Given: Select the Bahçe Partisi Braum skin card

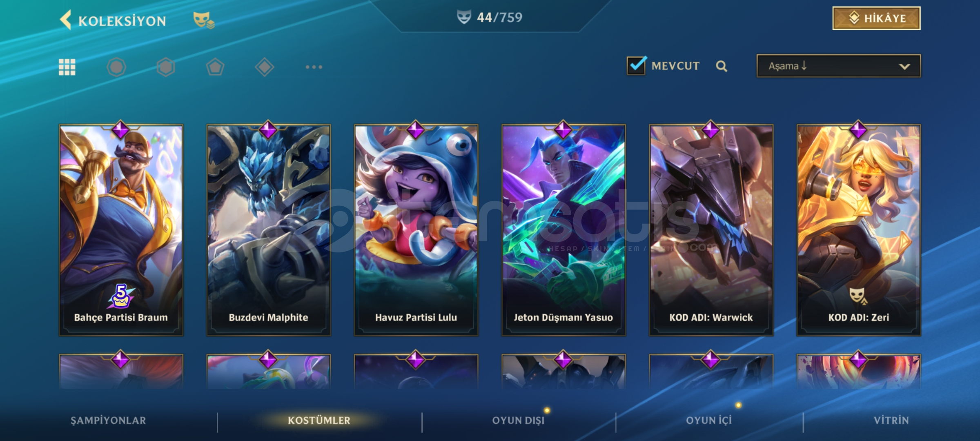Looking at the screenshot, I should pos(121,230).
